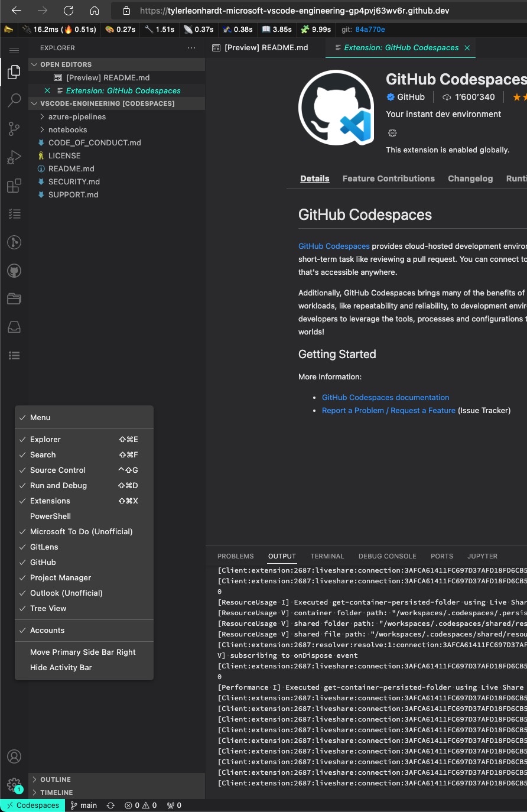
Task: Open the Run and Debug view
Action: click(x=14, y=157)
